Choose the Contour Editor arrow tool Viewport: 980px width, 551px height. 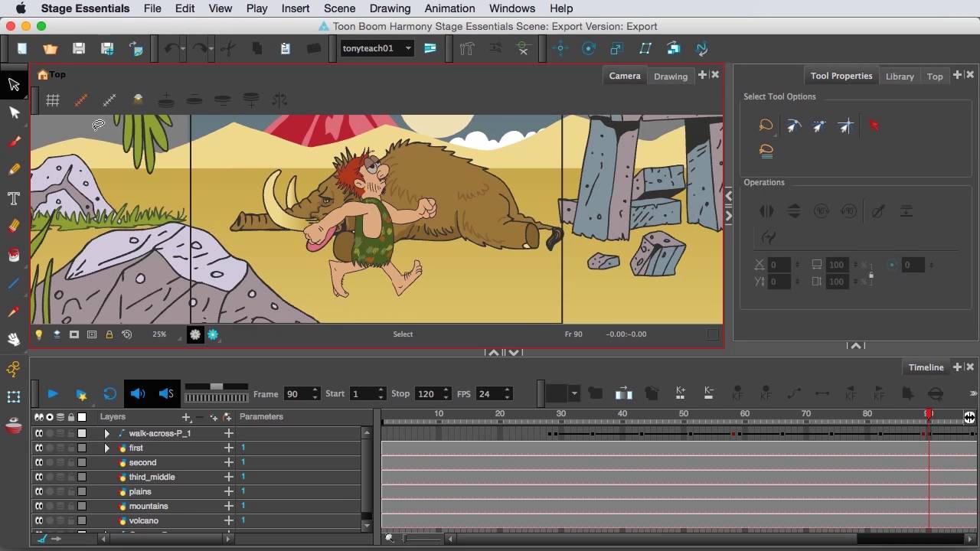pyautogui.click(x=14, y=112)
